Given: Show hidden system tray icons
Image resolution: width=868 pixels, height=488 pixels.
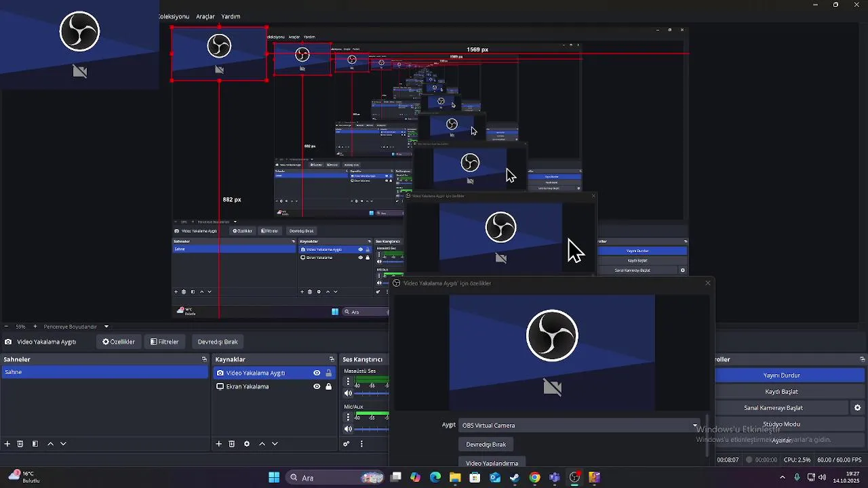Looking at the screenshot, I should (x=782, y=478).
